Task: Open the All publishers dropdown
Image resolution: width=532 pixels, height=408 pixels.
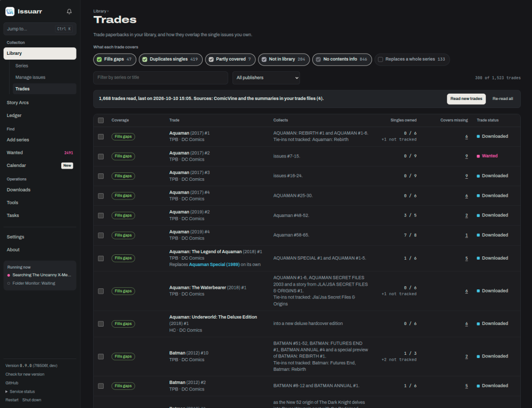Action: tap(266, 78)
